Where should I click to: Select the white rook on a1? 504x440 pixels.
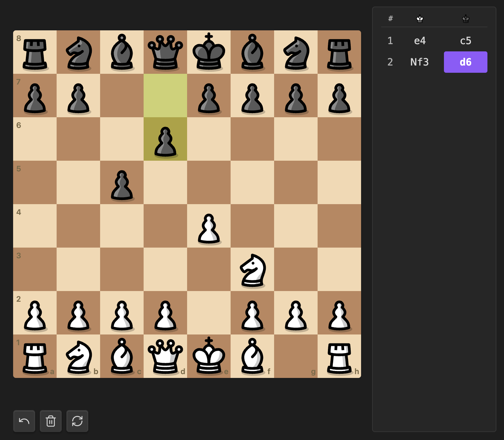35,356
